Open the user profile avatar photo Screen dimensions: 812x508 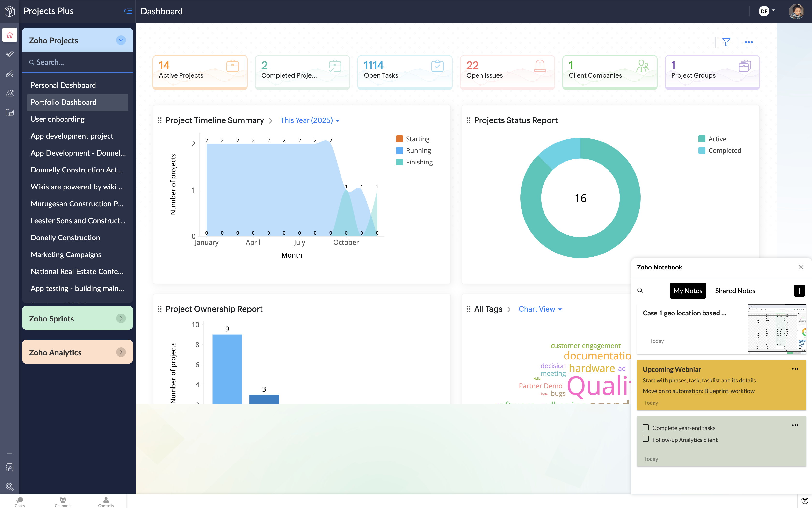pos(796,11)
